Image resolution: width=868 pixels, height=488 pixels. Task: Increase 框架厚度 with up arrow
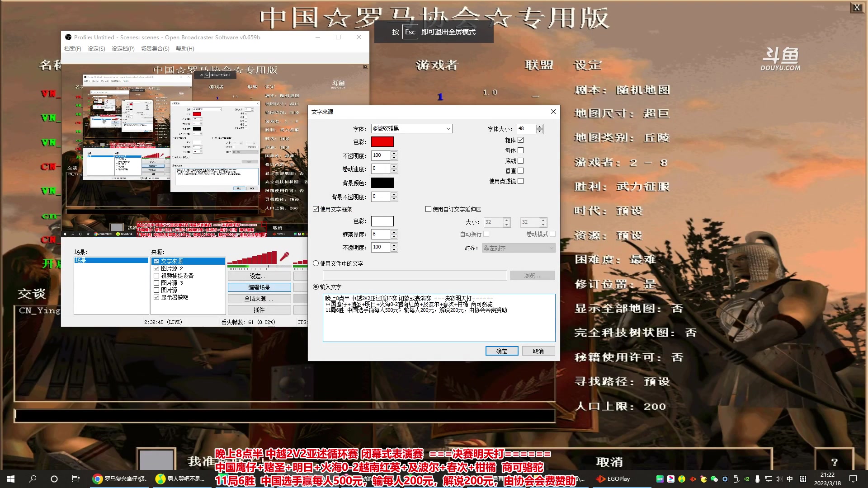pyautogui.click(x=394, y=232)
